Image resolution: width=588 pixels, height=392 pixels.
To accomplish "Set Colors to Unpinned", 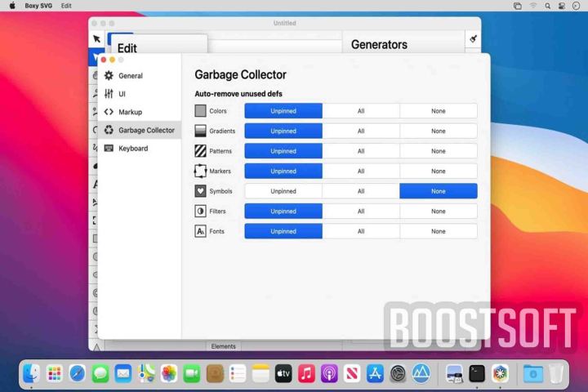I will click(x=283, y=111).
